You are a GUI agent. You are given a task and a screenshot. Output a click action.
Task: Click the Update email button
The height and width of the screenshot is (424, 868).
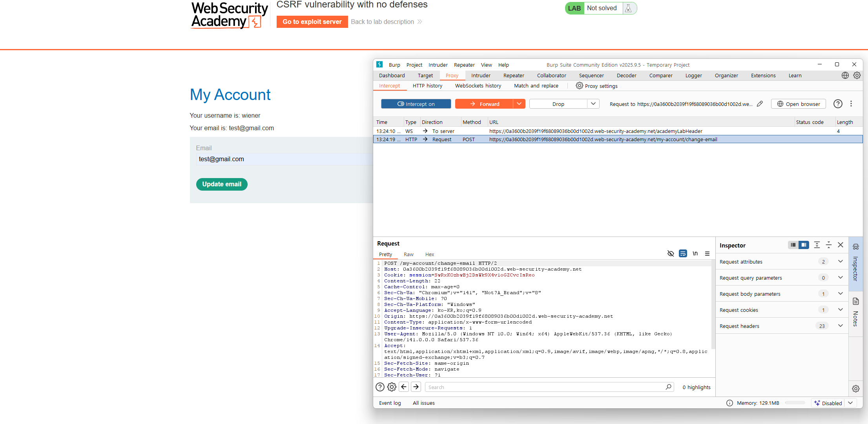(x=222, y=184)
